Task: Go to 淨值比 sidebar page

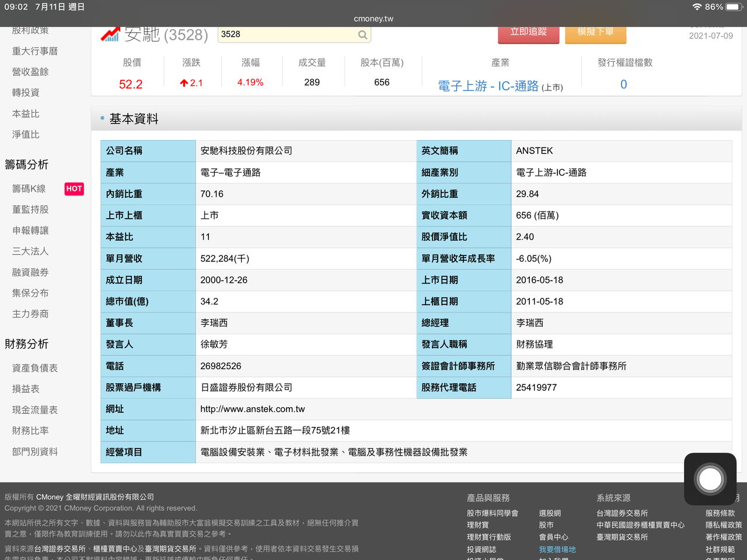Action: coord(26,135)
